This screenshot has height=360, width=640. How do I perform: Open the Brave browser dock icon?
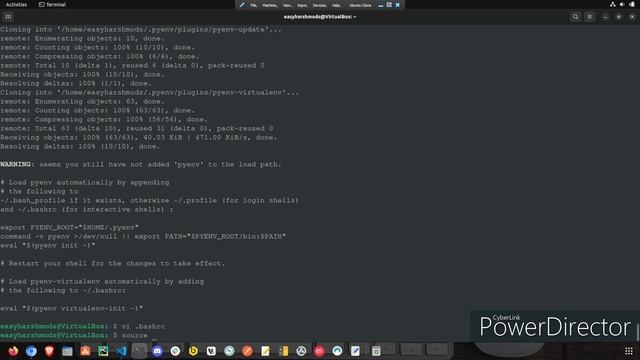(x=49, y=351)
